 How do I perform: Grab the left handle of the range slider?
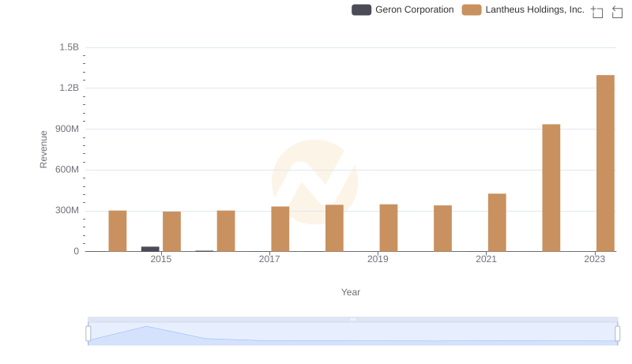click(x=88, y=333)
